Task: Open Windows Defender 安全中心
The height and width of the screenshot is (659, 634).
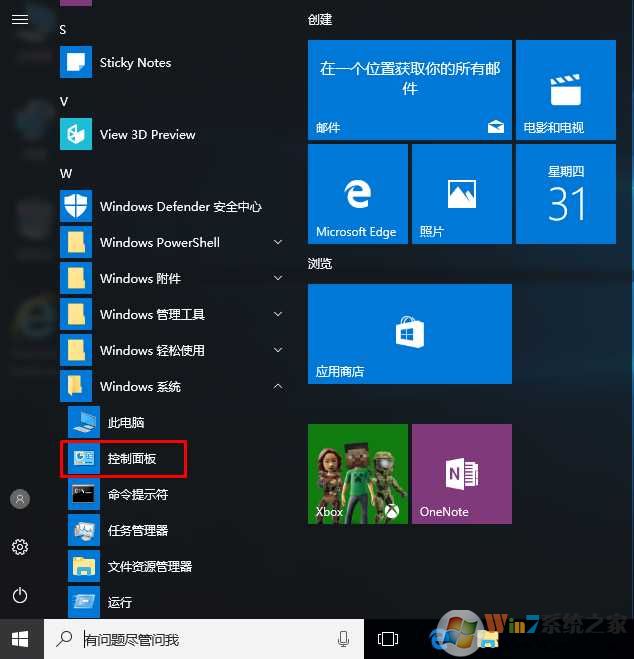Action: pyautogui.click(x=180, y=207)
